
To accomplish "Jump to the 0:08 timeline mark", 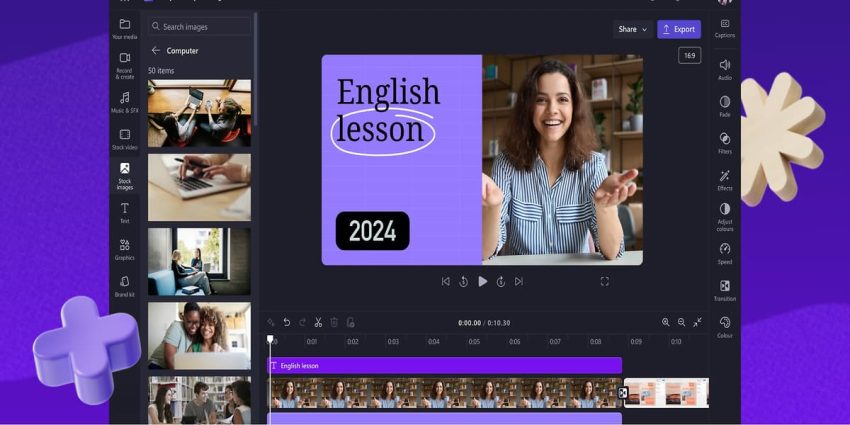I will pyautogui.click(x=595, y=342).
